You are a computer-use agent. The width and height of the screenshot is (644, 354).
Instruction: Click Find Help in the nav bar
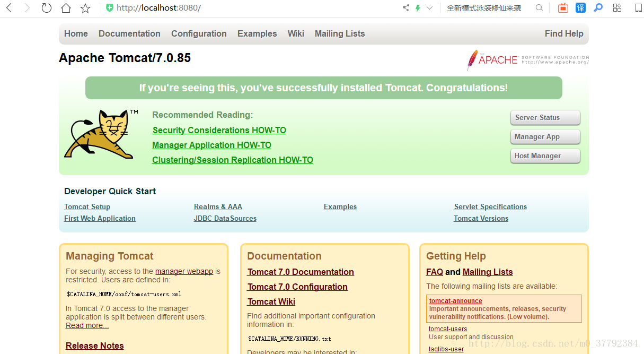point(564,33)
